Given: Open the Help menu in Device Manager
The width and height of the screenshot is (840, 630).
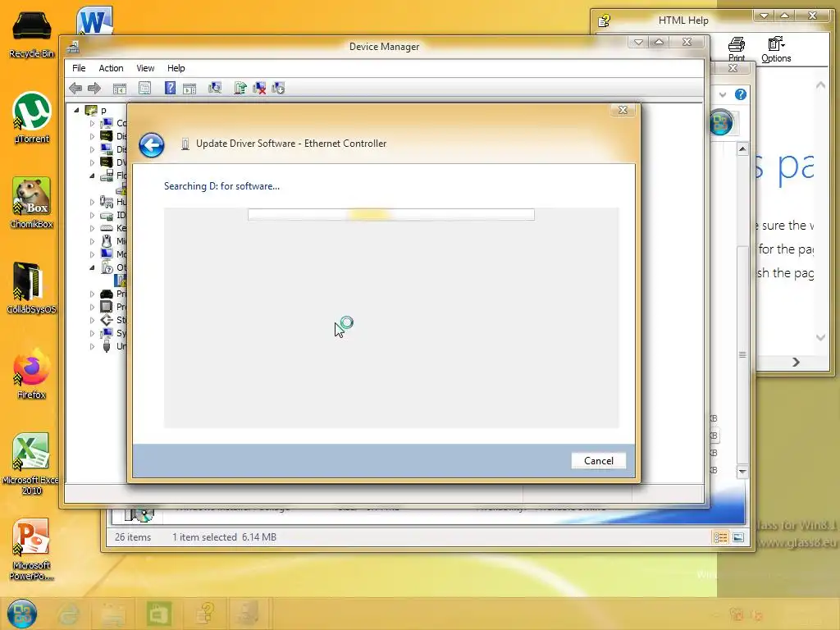Looking at the screenshot, I should click(x=176, y=68).
